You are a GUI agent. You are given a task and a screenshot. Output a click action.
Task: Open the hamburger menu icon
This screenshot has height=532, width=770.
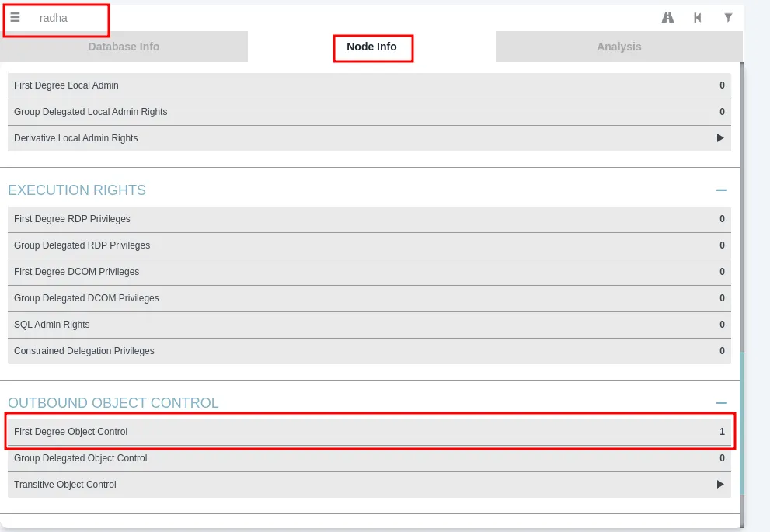click(15, 16)
